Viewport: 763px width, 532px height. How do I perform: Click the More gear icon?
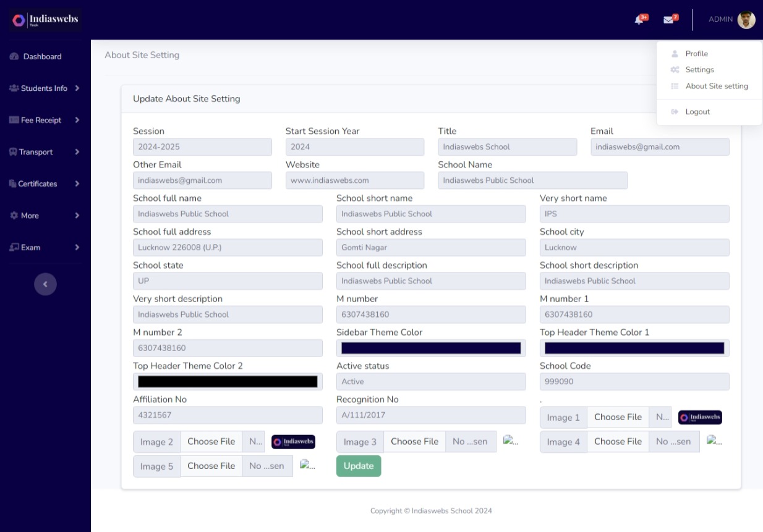pos(14,216)
